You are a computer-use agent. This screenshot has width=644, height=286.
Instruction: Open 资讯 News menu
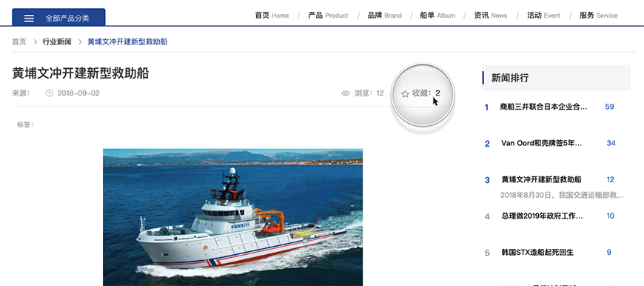click(x=490, y=16)
